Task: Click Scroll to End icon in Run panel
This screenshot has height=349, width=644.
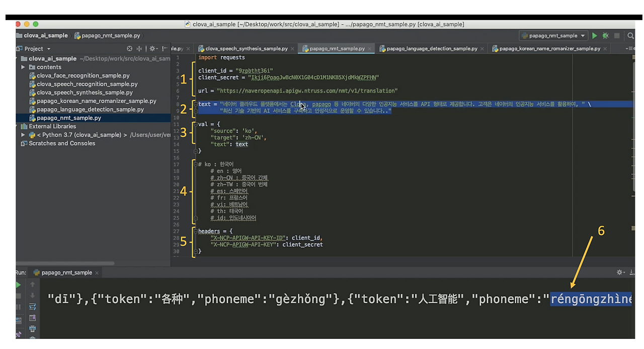Action: coord(33,318)
